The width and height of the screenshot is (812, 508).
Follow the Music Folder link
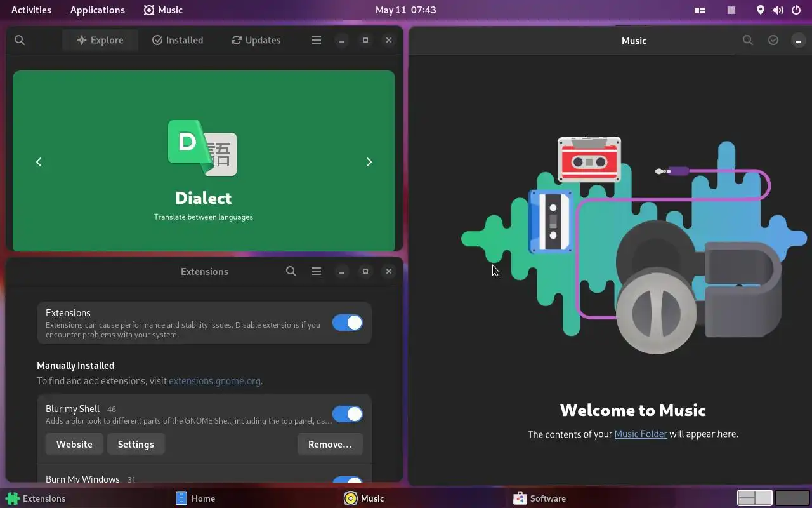tap(641, 434)
